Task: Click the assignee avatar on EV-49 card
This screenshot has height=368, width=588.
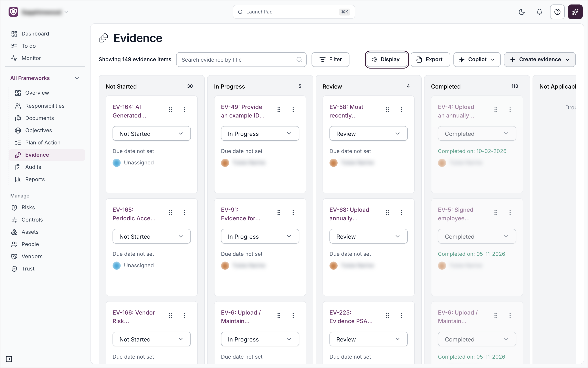Action: coord(225,163)
